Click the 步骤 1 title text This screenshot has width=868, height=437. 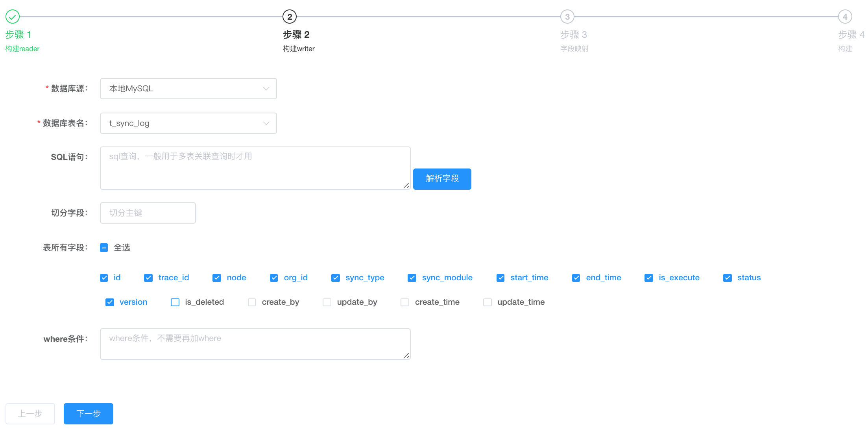click(x=18, y=35)
